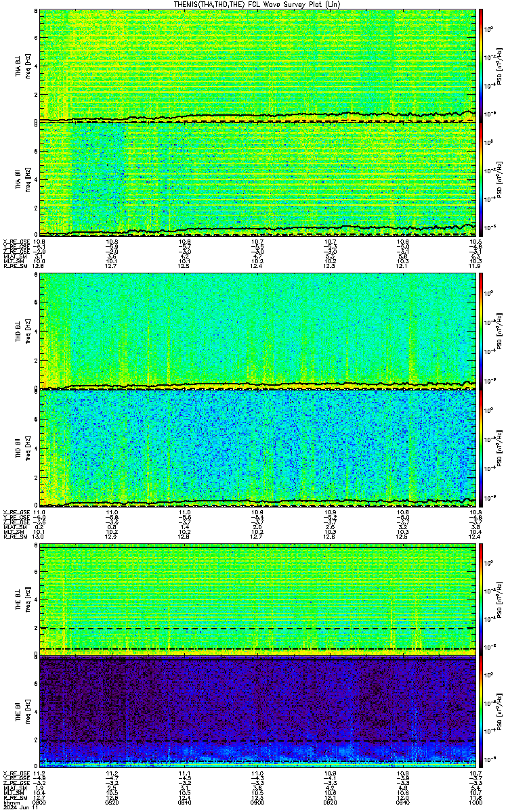Click the 0840 time label
508x812 pixels.
185,802
